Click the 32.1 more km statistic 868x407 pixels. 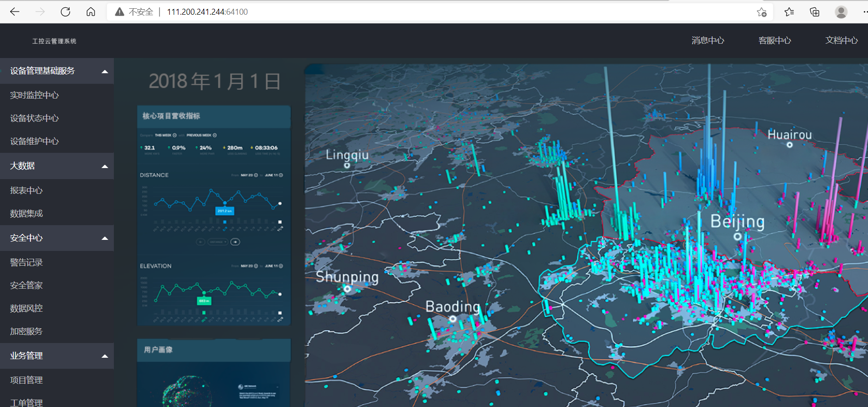click(150, 149)
